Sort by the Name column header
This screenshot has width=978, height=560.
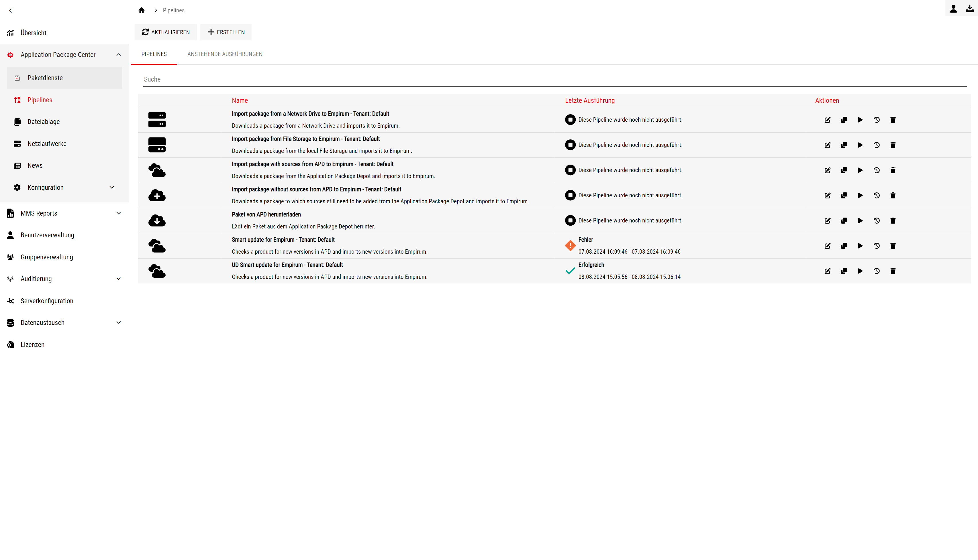[239, 100]
